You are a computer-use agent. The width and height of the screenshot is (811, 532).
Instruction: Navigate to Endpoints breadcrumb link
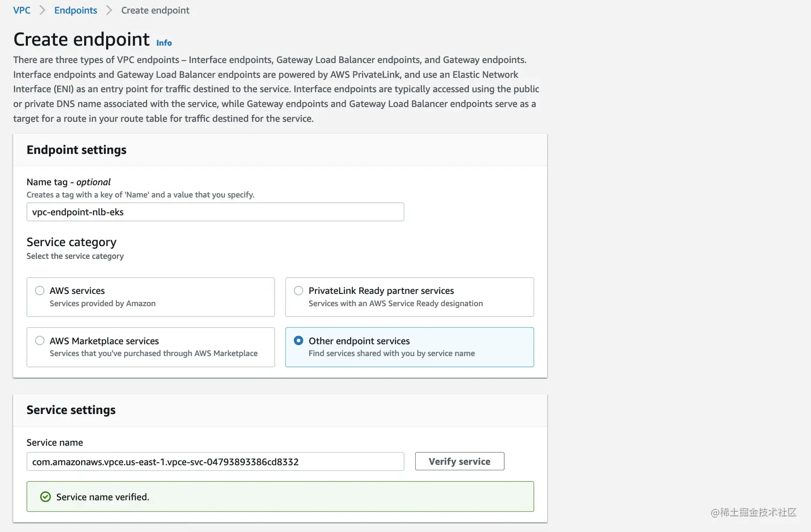pos(76,10)
